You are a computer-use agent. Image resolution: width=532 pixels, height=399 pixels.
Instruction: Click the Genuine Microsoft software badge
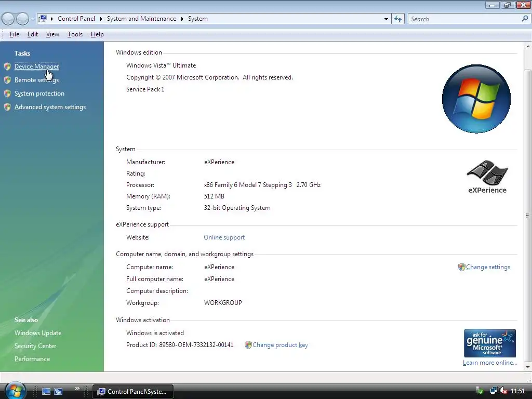[x=490, y=343]
